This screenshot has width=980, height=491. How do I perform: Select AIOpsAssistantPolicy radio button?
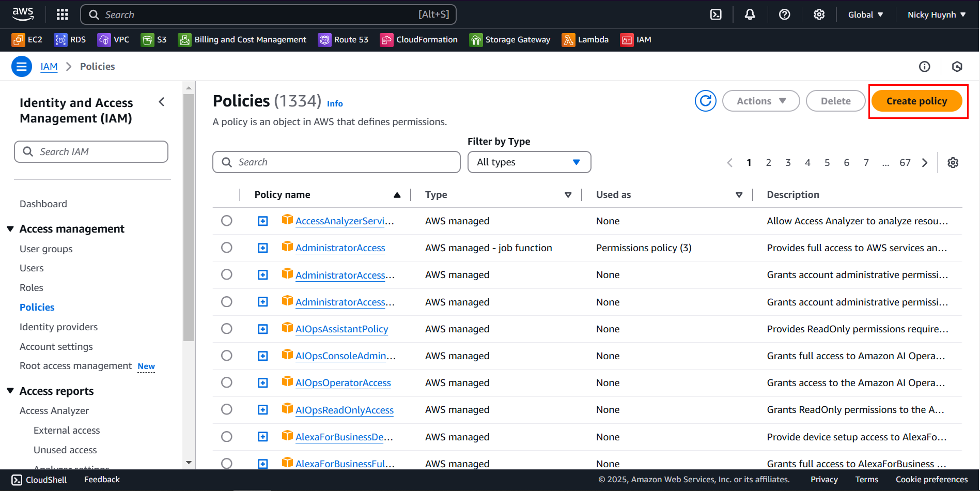coord(227,329)
